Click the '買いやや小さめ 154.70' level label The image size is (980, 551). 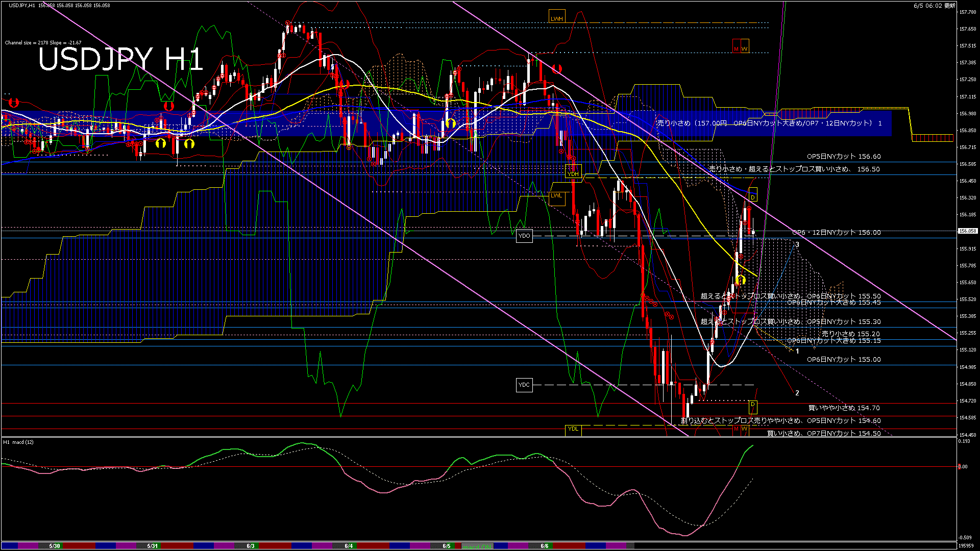(x=844, y=408)
